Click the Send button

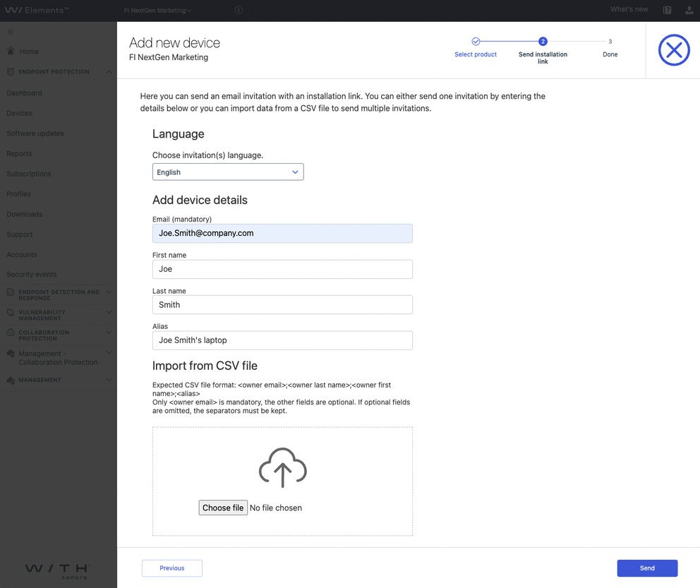click(646, 568)
